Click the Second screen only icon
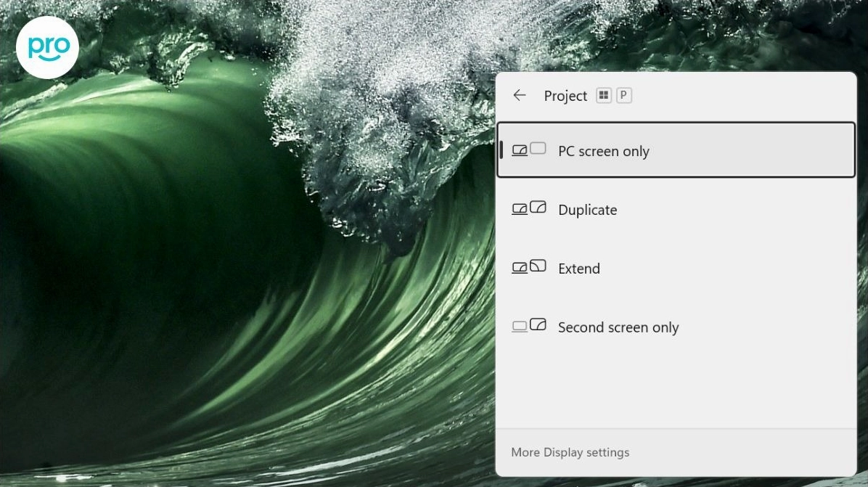The height and width of the screenshot is (487, 868). 528,326
